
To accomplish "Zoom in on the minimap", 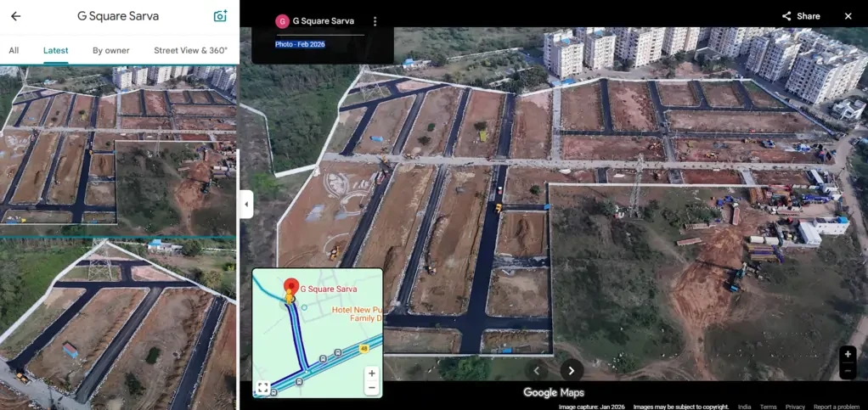I will (x=371, y=373).
